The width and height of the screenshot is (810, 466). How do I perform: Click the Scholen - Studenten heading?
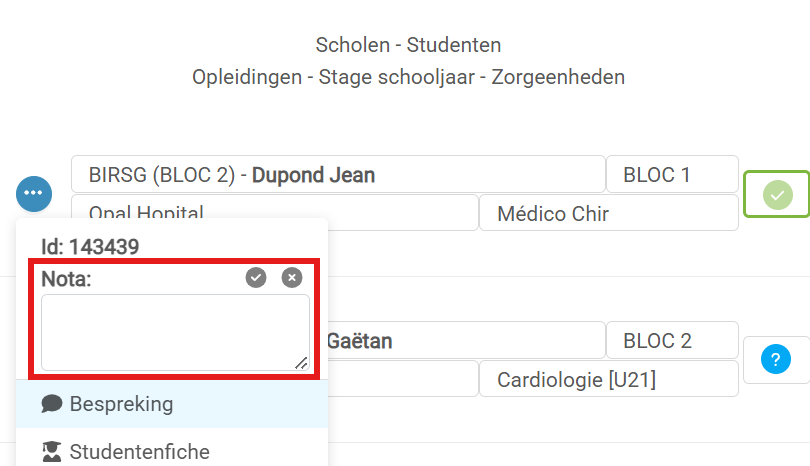pyautogui.click(x=408, y=45)
